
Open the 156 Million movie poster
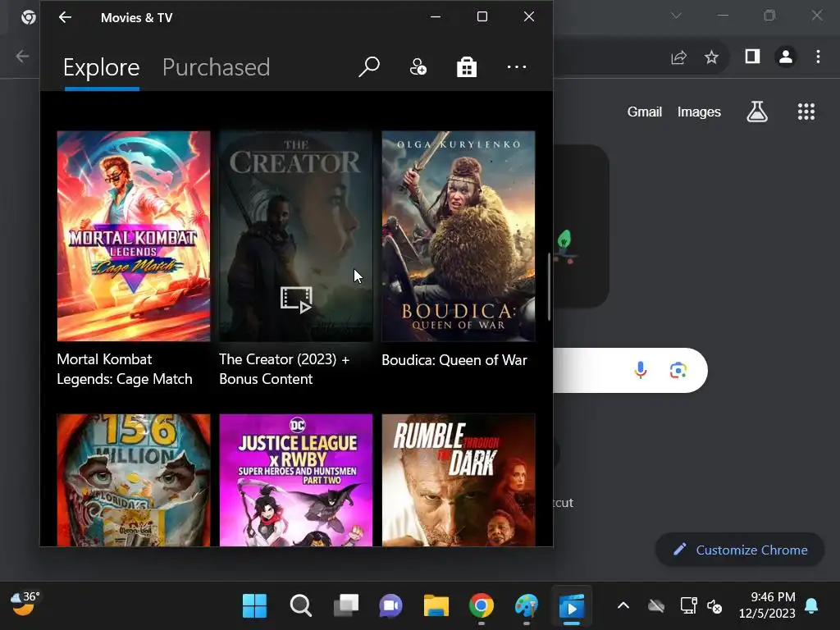pos(134,480)
